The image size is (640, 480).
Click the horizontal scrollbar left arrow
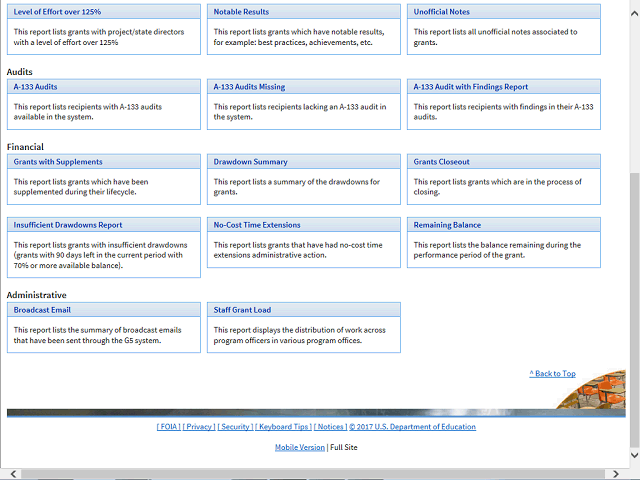coord(13,474)
